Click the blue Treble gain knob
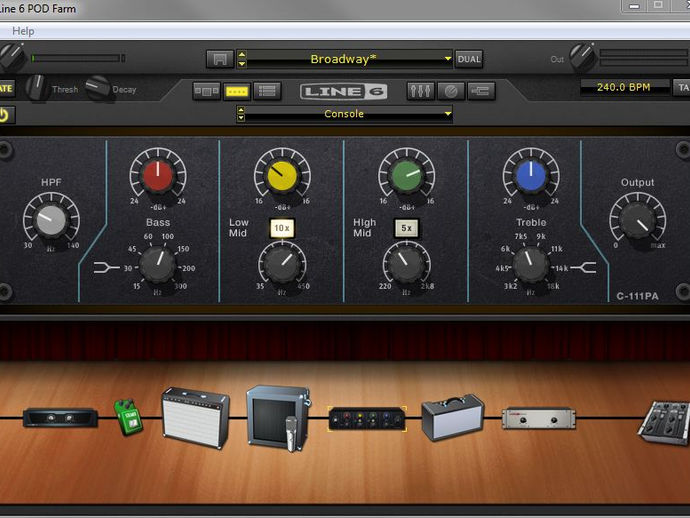 pos(531,176)
